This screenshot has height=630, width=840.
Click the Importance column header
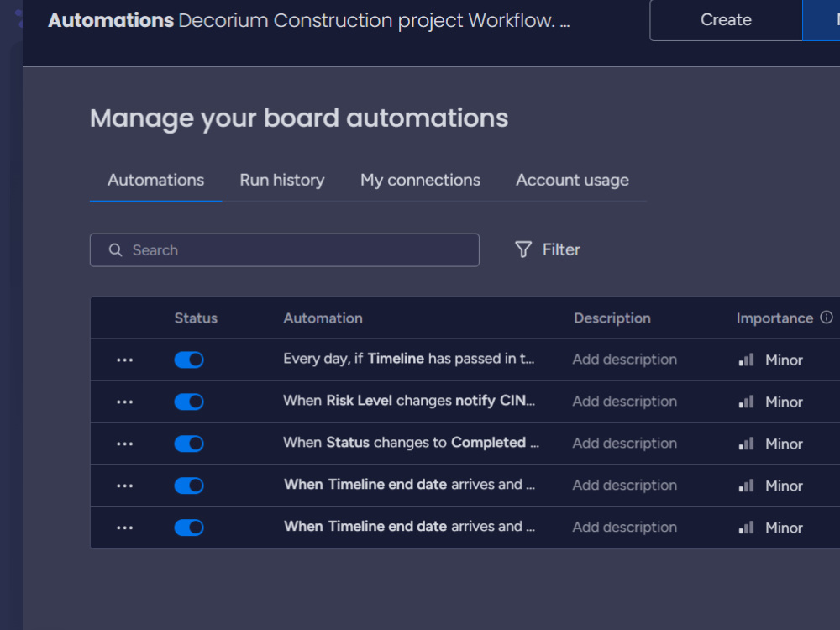coord(774,318)
